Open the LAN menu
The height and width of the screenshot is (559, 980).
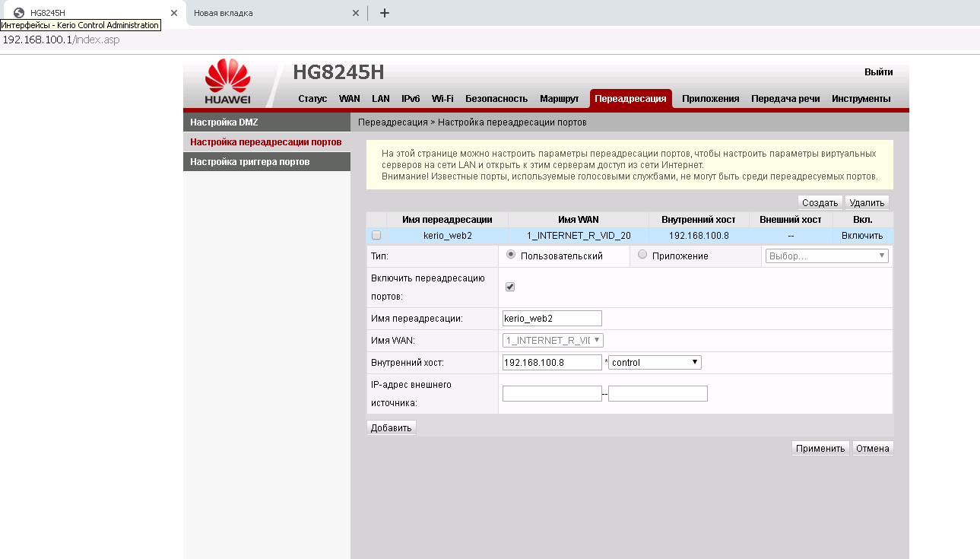pyautogui.click(x=381, y=99)
